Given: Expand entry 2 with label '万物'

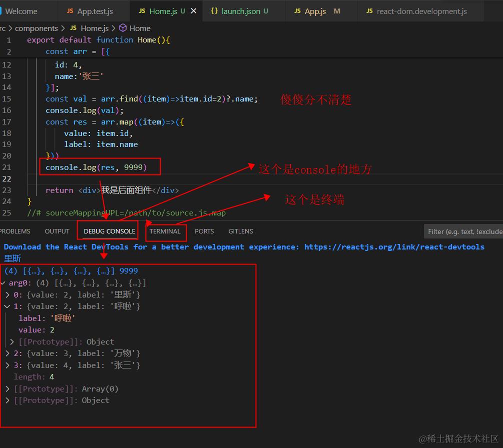Looking at the screenshot, I should pos(8,353).
